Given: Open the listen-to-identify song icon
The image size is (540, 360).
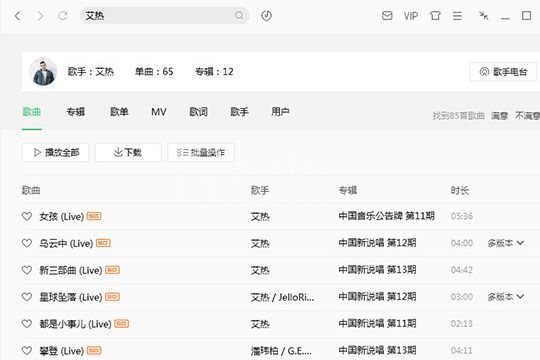Looking at the screenshot, I should tap(266, 16).
